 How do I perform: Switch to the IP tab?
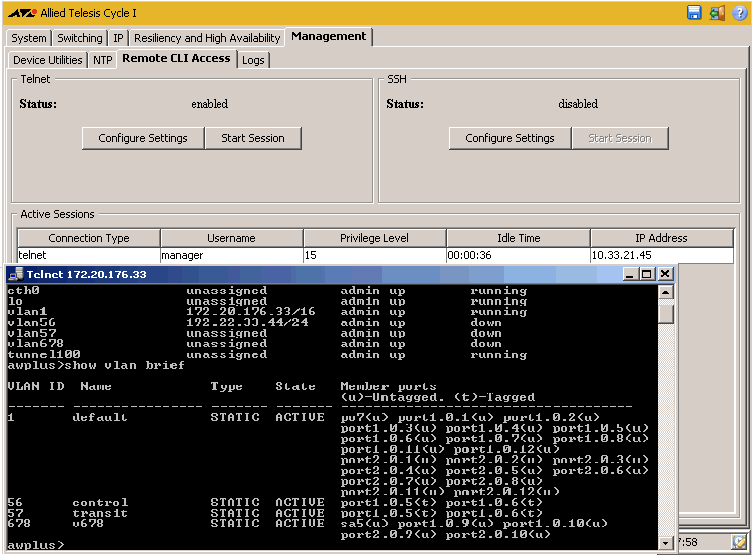pyautogui.click(x=118, y=38)
